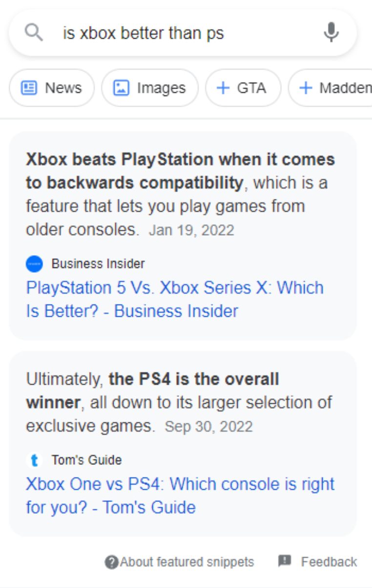Click the plus icon beside GTA
The width and height of the screenshot is (372, 588).
tap(223, 88)
